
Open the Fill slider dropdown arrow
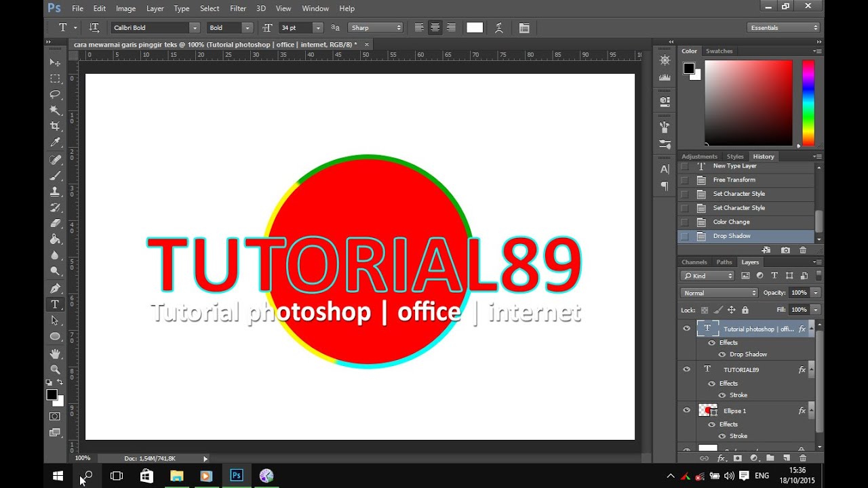point(816,310)
